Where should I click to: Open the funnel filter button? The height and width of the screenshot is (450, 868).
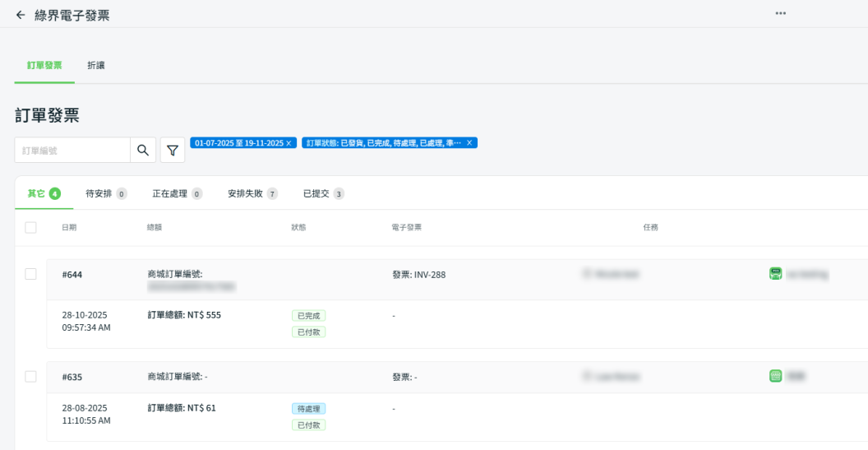(x=173, y=151)
